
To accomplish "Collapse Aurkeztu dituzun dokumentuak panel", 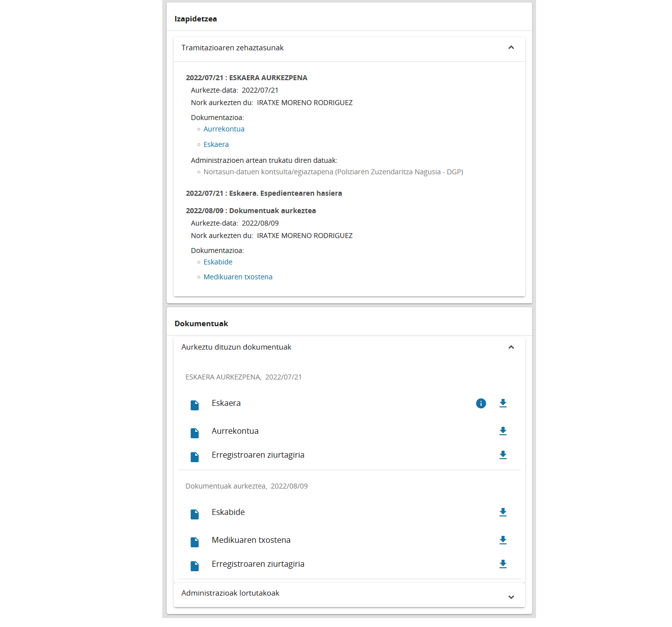I will click(511, 347).
